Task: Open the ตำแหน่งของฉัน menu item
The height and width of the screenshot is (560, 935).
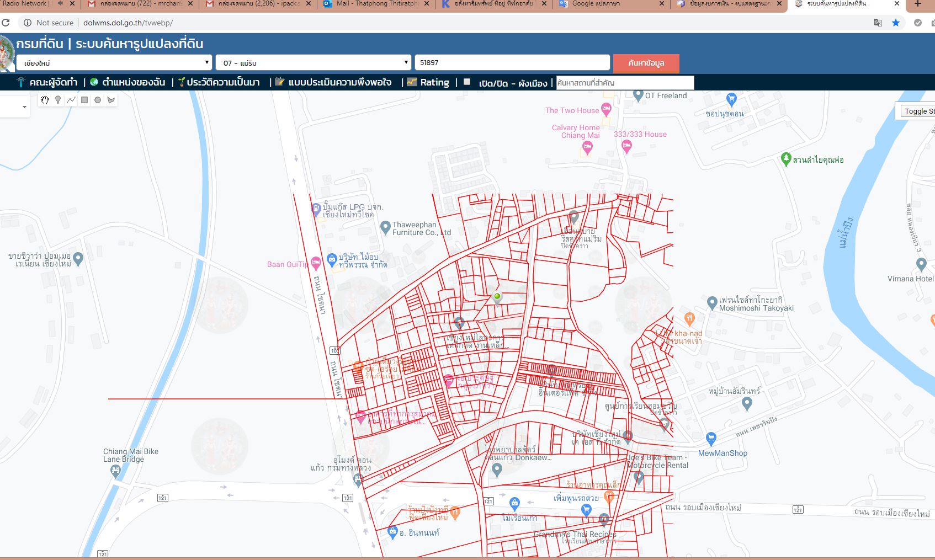Action: 127,82
